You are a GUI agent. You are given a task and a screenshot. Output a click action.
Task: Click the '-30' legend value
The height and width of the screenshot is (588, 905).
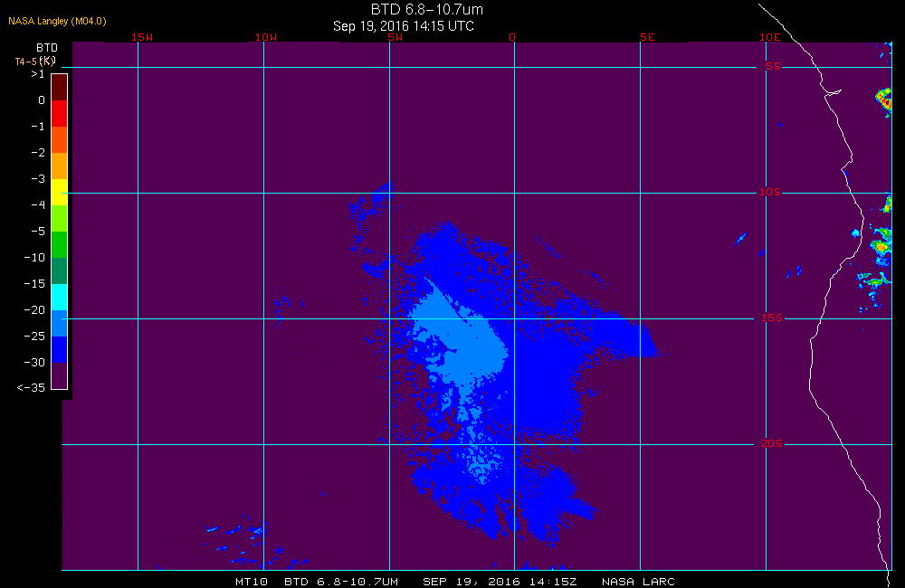34,363
